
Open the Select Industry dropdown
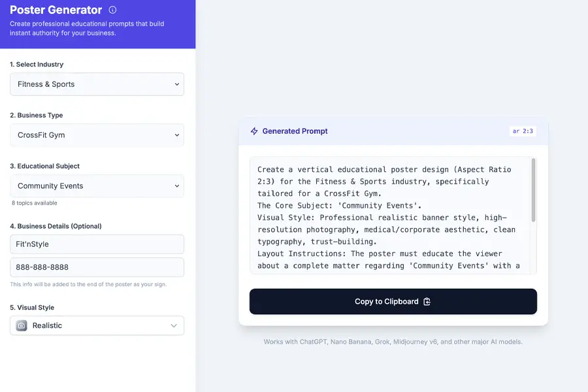[97, 84]
